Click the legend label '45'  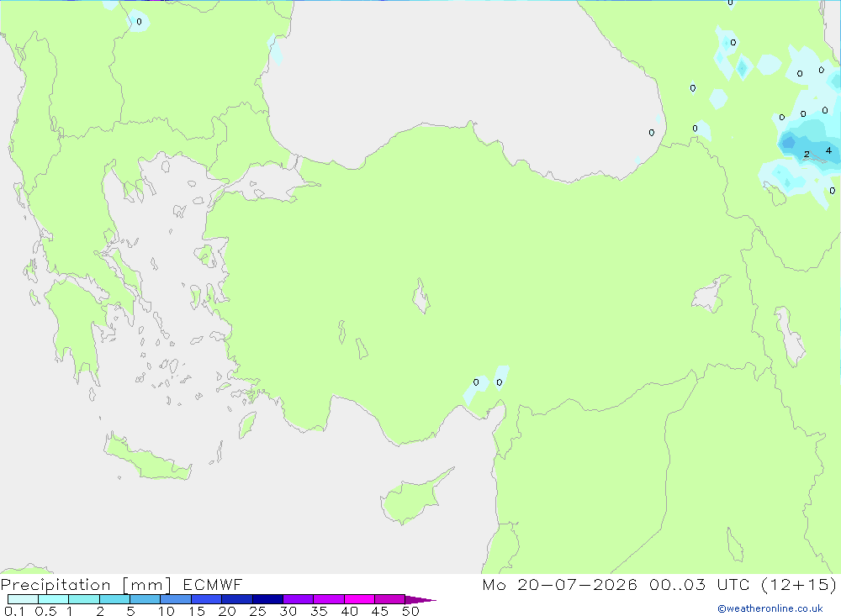(380, 611)
